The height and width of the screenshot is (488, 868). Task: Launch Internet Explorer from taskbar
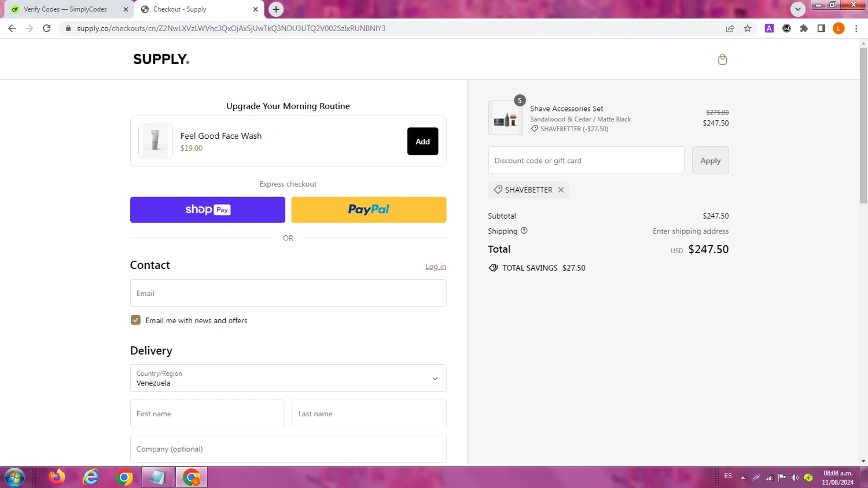[x=91, y=477]
